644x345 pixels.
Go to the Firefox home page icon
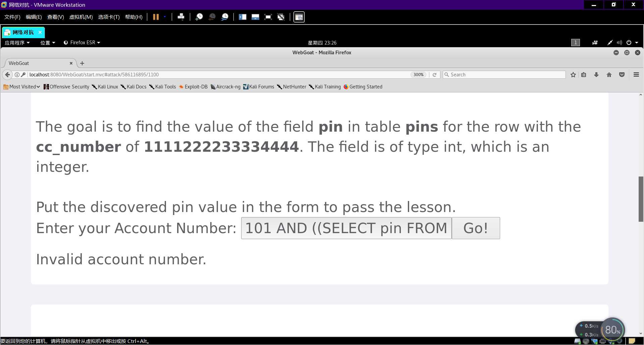tap(609, 75)
